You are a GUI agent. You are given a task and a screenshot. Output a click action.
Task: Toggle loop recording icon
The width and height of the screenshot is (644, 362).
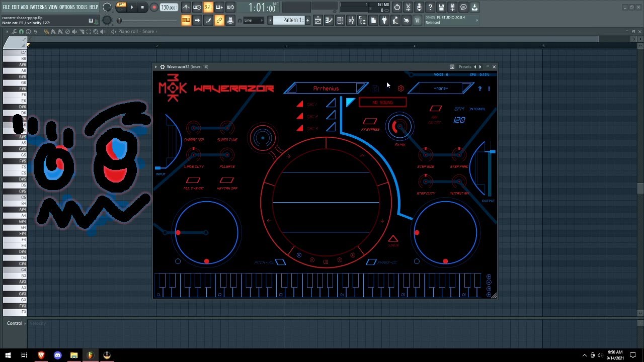pos(230,8)
